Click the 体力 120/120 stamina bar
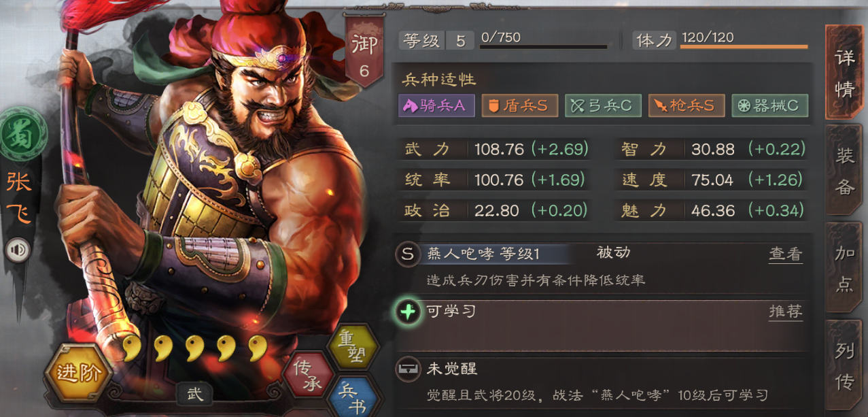 pyautogui.click(x=721, y=39)
